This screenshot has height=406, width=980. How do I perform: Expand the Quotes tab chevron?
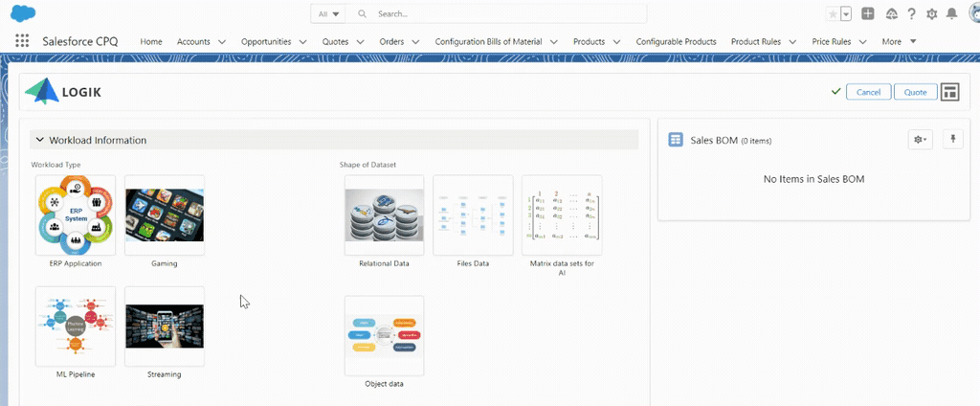[360, 42]
